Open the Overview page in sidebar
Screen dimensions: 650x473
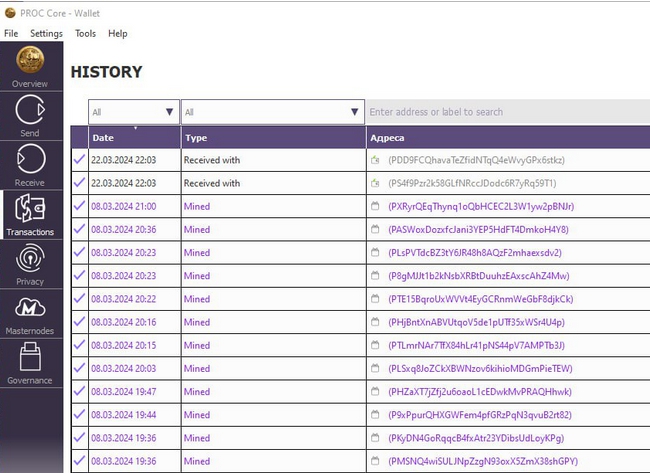pyautogui.click(x=30, y=66)
